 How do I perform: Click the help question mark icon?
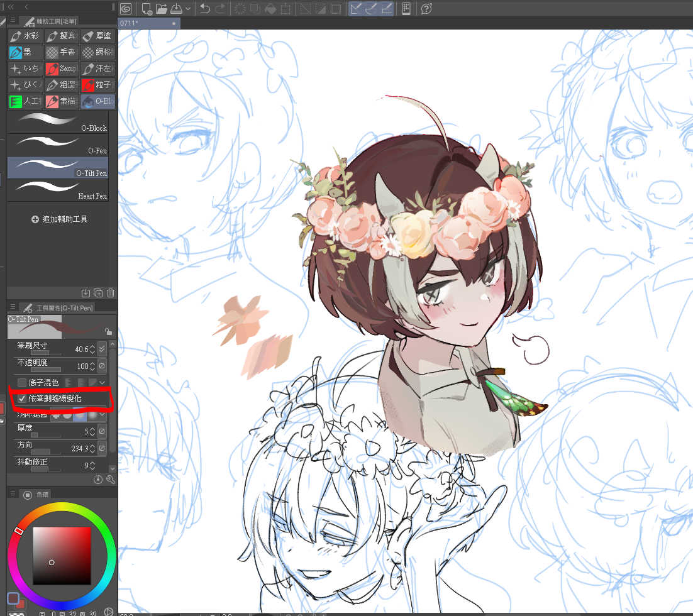[x=426, y=9]
